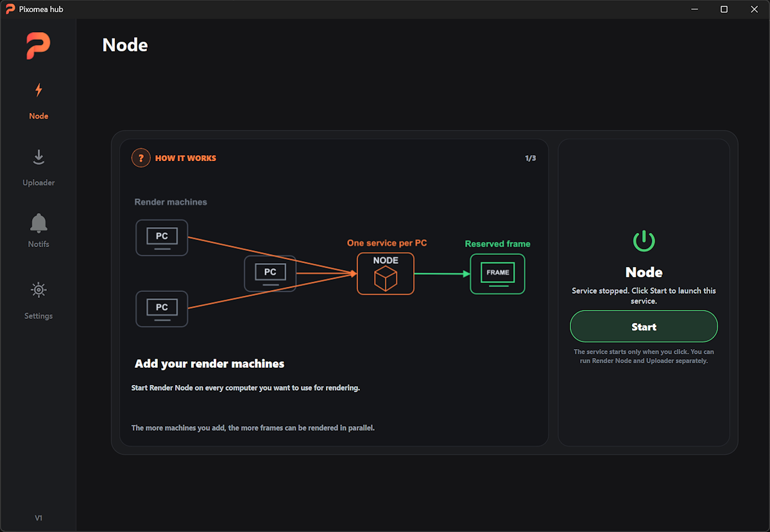
Task: Click the note "The service starts only when"
Action: tap(644, 356)
